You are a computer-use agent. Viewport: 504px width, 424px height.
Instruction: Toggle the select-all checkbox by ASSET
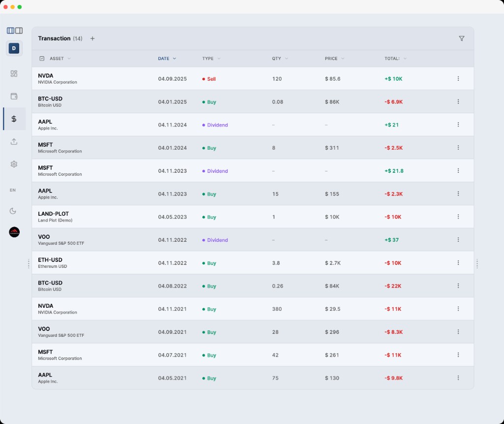tap(42, 59)
